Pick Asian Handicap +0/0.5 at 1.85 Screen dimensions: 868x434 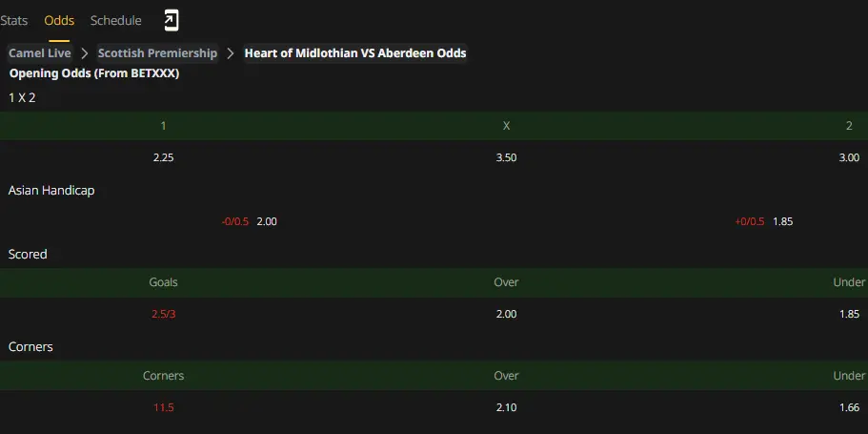pyautogui.click(x=764, y=221)
